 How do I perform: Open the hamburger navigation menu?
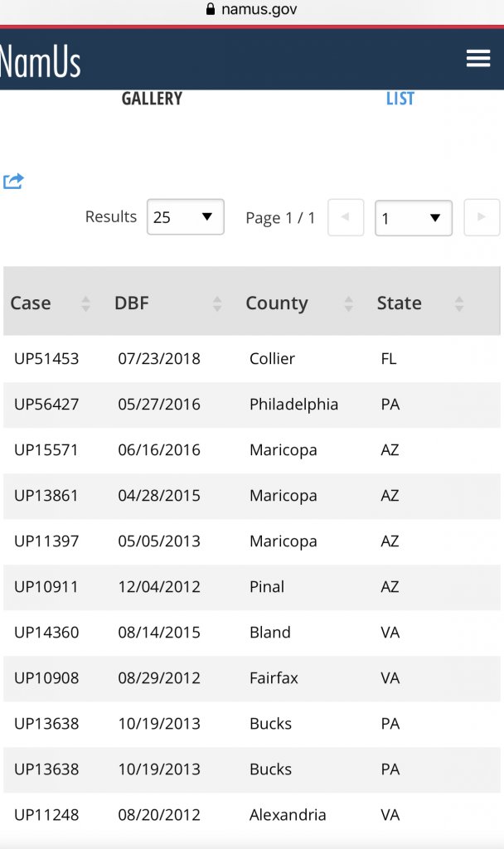pyautogui.click(x=478, y=58)
